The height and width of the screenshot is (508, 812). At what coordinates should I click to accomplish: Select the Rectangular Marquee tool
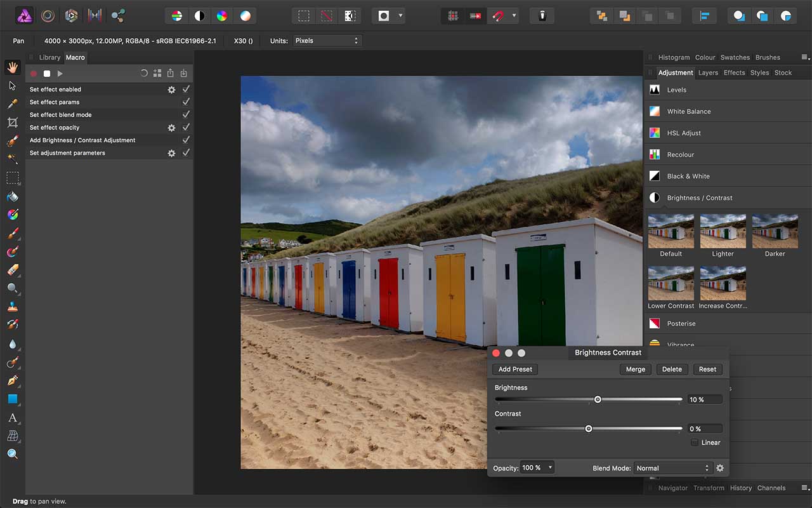click(12, 178)
